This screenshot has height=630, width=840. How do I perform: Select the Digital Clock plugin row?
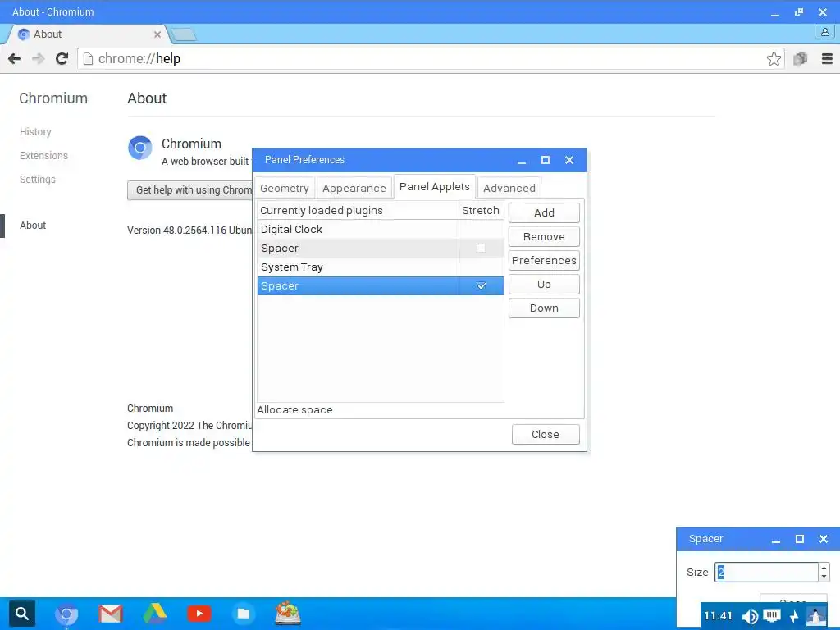coord(381,230)
